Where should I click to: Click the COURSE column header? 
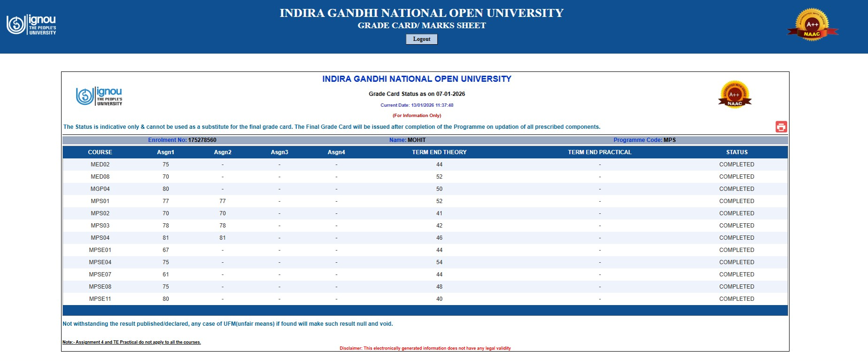coord(100,152)
